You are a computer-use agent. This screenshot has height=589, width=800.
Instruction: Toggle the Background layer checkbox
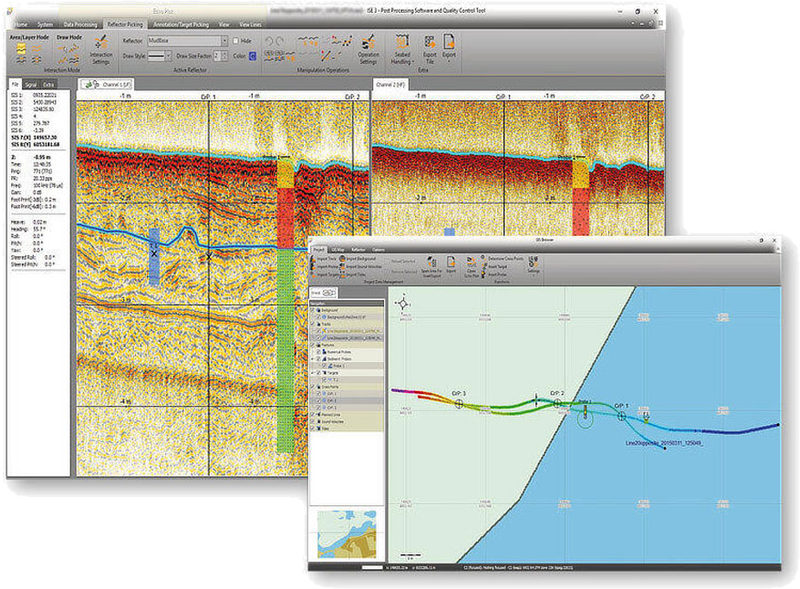(x=313, y=310)
